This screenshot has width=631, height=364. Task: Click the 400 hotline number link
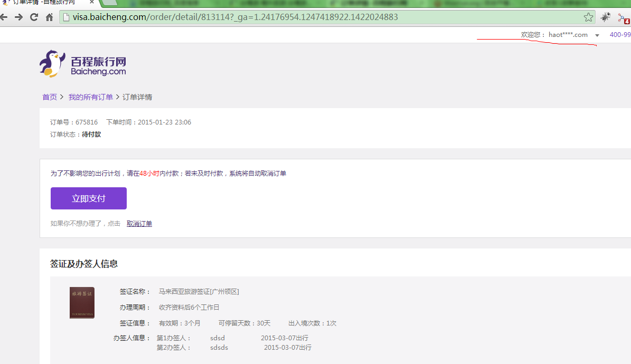(x=620, y=35)
